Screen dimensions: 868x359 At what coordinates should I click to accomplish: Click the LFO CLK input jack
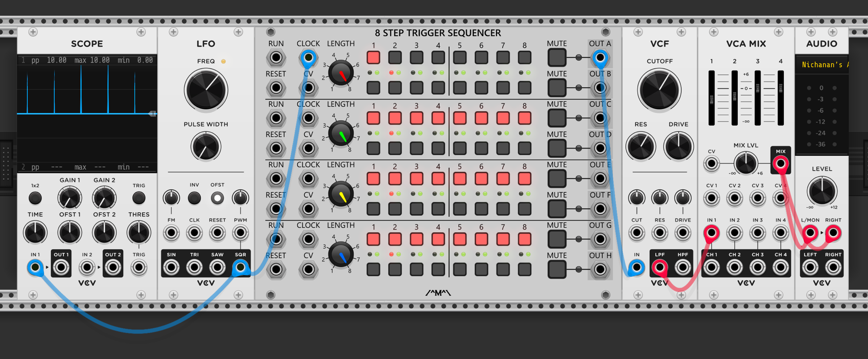pyautogui.click(x=194, y=233)
